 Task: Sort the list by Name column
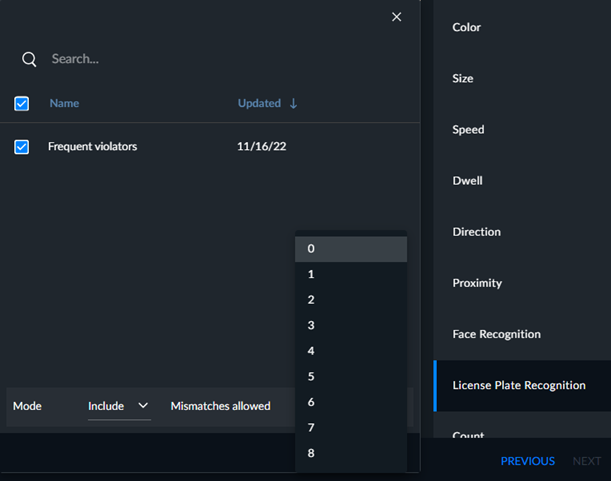click(x=64, y=103)
